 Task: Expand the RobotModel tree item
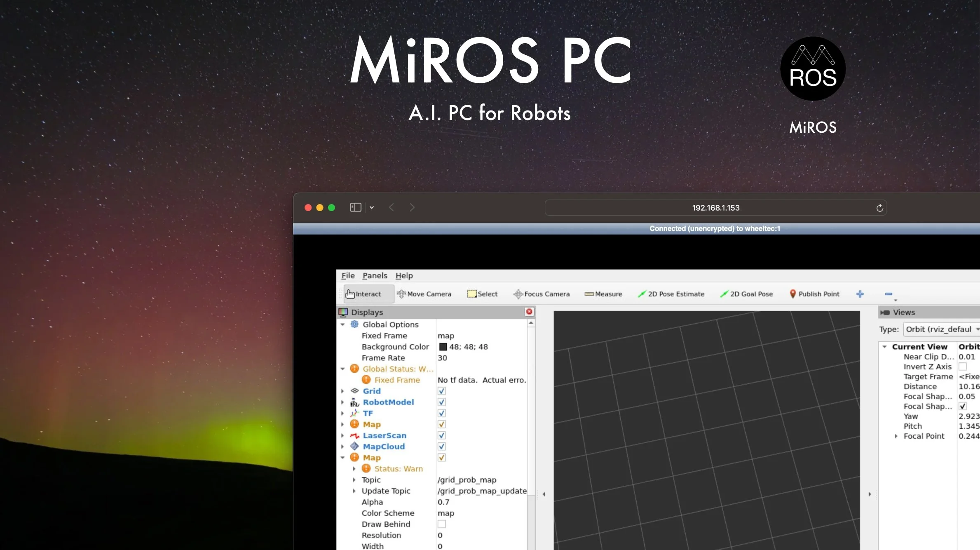[x=342, y=402]
